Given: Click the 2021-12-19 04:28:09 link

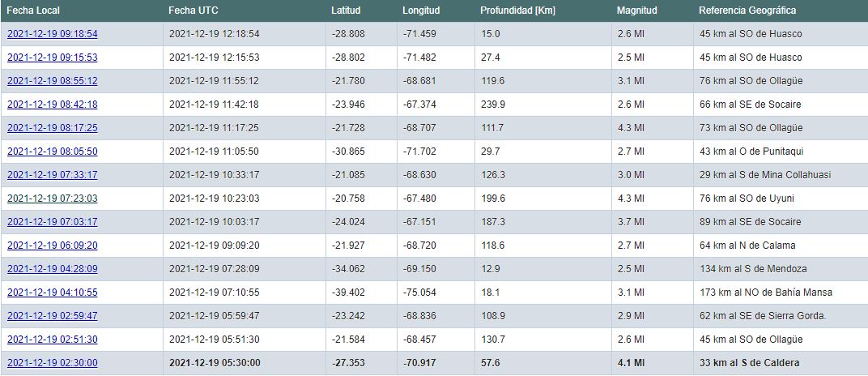Looking at the screenshot, I should pos(52,269).
